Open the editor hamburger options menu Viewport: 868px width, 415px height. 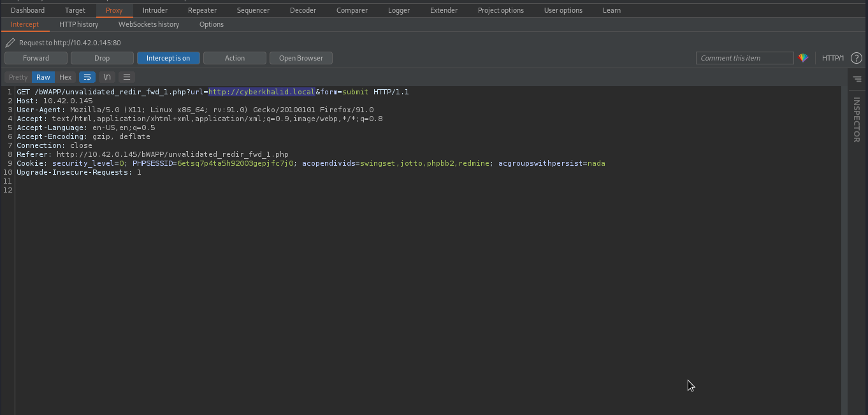[127, 77]
